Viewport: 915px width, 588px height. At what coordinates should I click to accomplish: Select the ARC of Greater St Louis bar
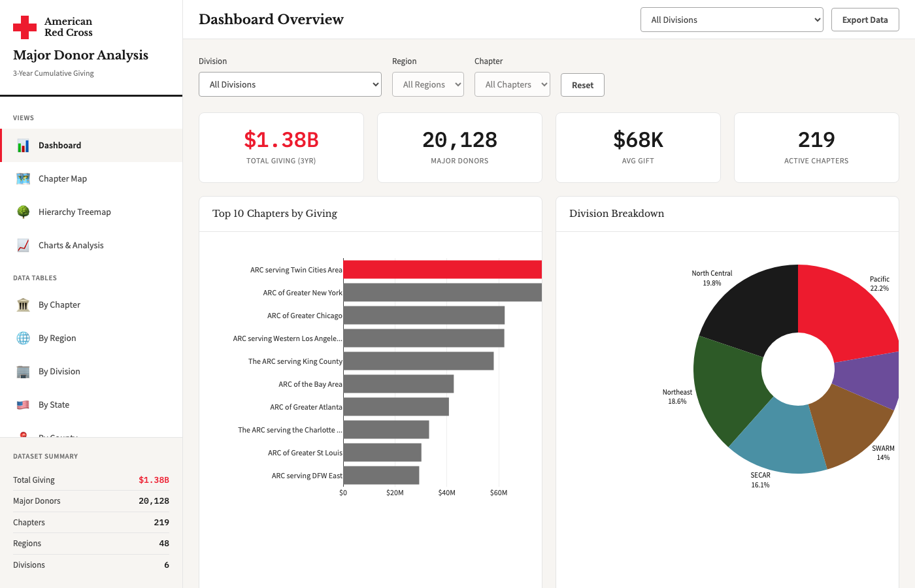[x=382, y=453]
